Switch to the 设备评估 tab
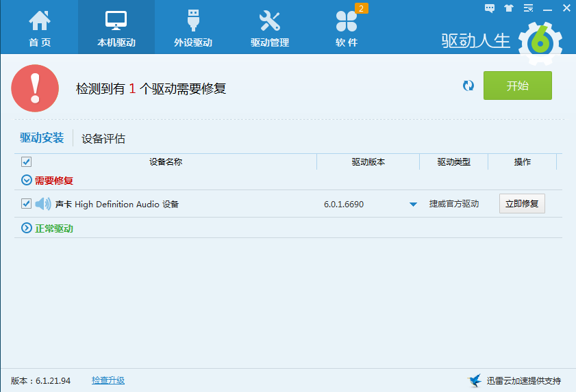576x392 pixels. [103, 139]
